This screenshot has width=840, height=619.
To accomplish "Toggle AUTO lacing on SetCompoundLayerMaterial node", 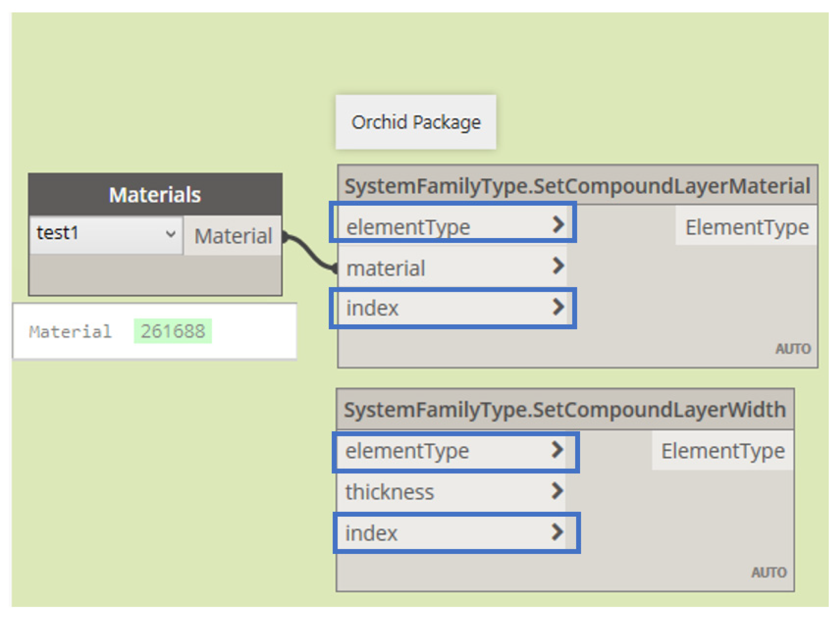I will [x=793, y=349].
